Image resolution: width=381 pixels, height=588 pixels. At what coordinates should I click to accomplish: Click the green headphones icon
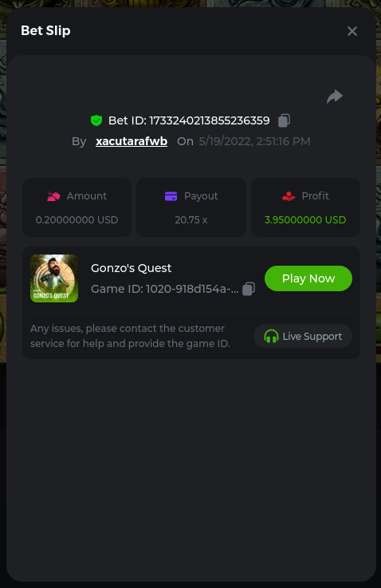[x=271, y=336]
